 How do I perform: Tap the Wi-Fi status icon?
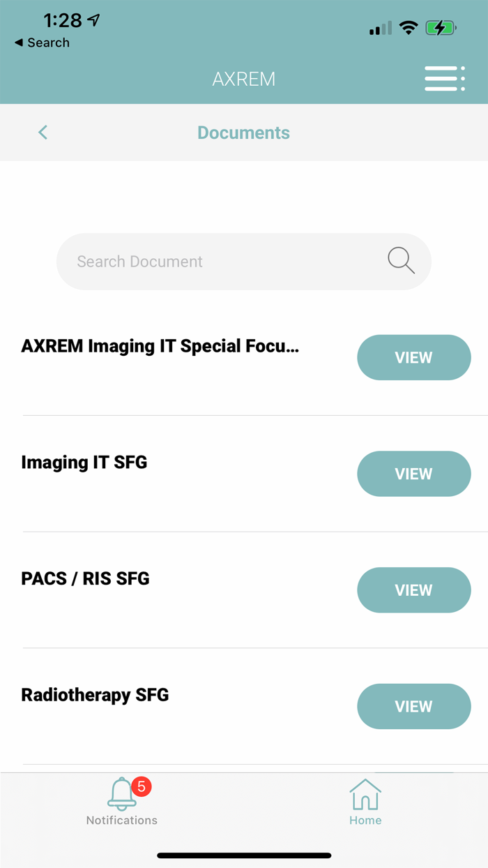[x=409, y=29]
